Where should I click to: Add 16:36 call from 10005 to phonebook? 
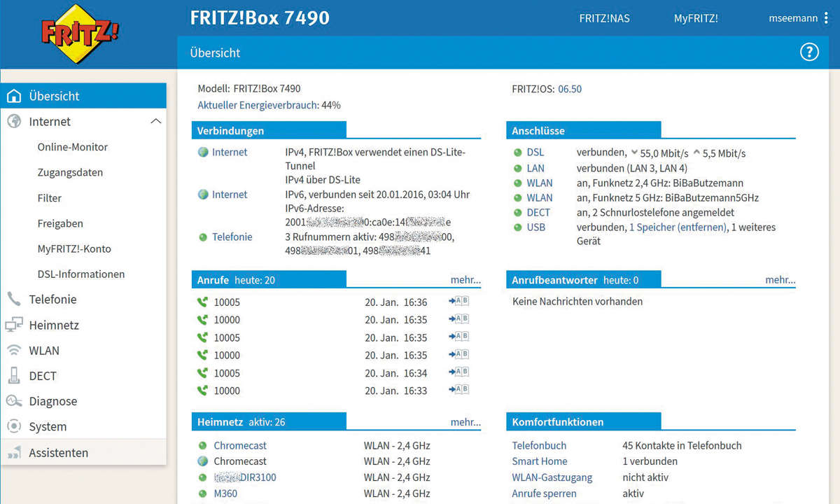[459, 302]
